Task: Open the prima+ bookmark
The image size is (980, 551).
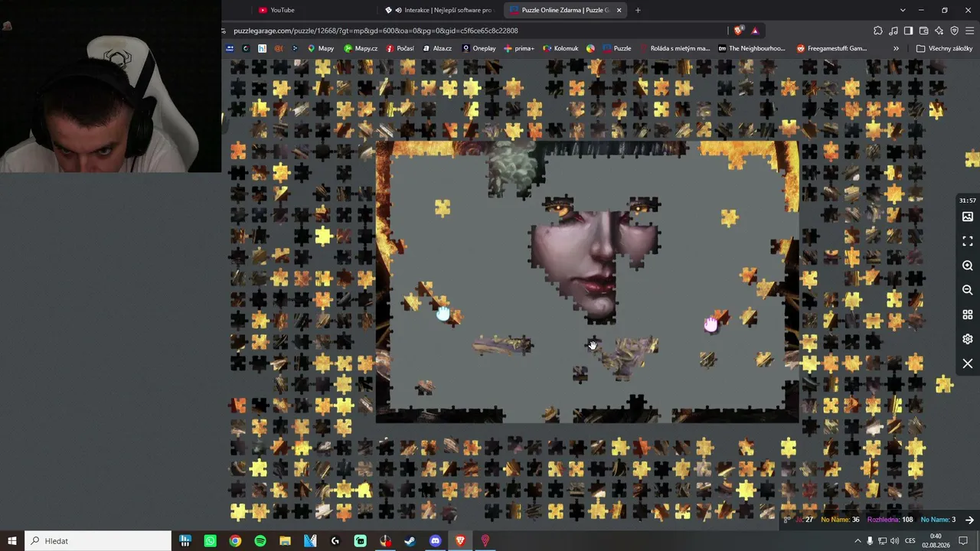Action: [519, 48]
